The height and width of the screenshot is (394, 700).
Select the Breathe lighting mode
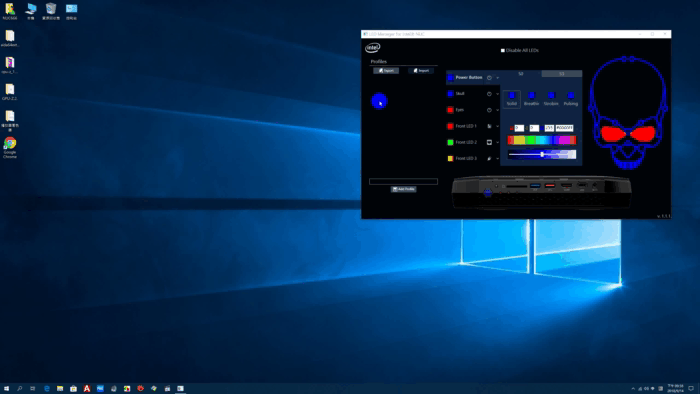tap(531, 99)
